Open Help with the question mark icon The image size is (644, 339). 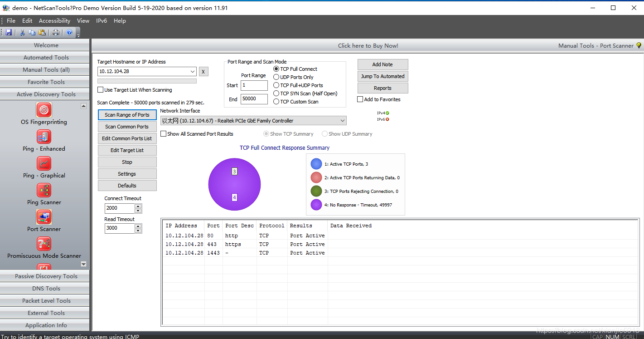pos(69,32)
